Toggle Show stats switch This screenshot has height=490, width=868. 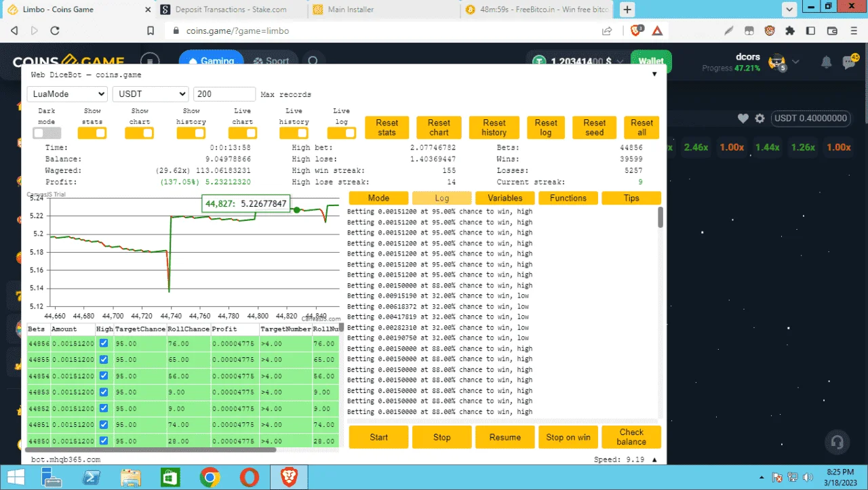[x=92, y=134]
